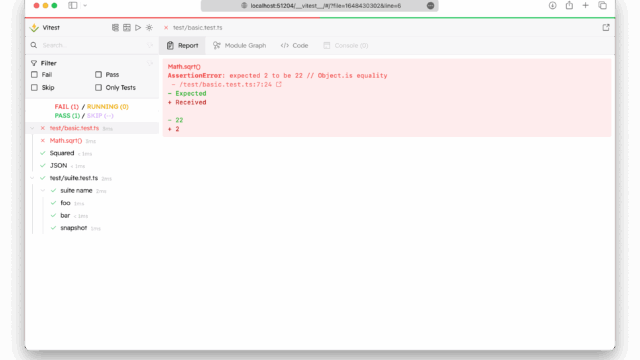Select the suite name row
Viewport: 640px width, 360px height.
tap(92, 191)
